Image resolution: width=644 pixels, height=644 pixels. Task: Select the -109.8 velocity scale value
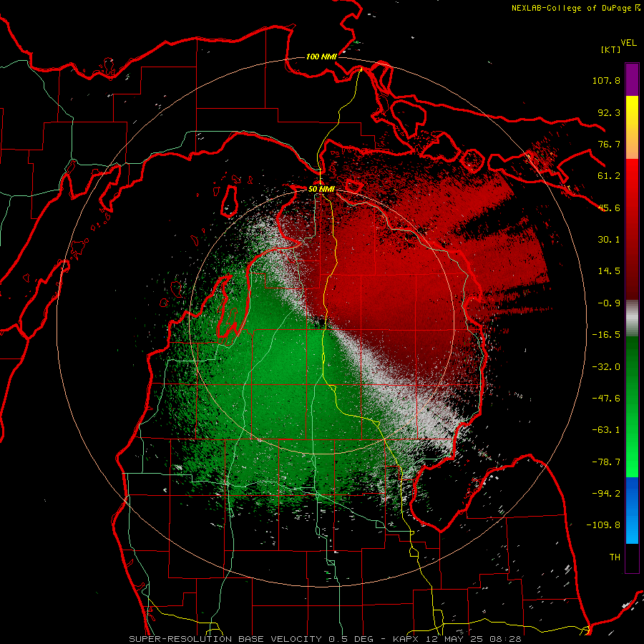(603, 525)
